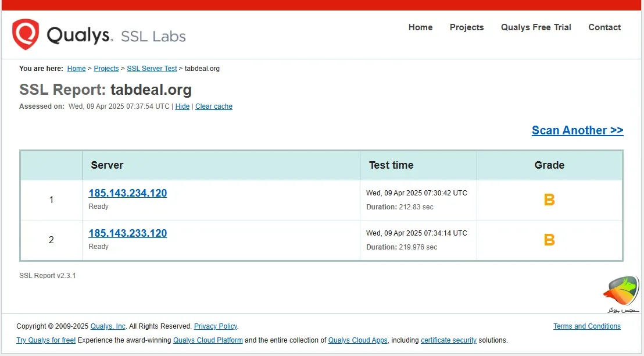Click the Hide link
Screen dimensions: 644x356
pyautogui.click(x=183, y=106)
